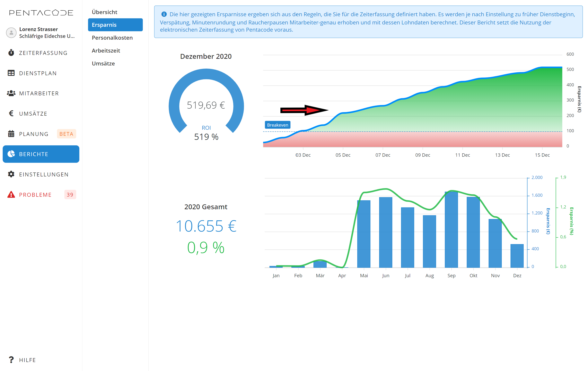Click the Planung calendar icon
Image resolution: width=588 pixels, height=371 pixels.
point(11,134)
